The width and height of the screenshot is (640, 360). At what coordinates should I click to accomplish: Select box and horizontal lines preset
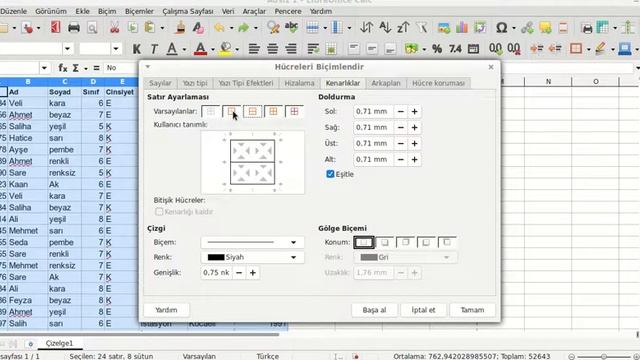tap(252, 111)
